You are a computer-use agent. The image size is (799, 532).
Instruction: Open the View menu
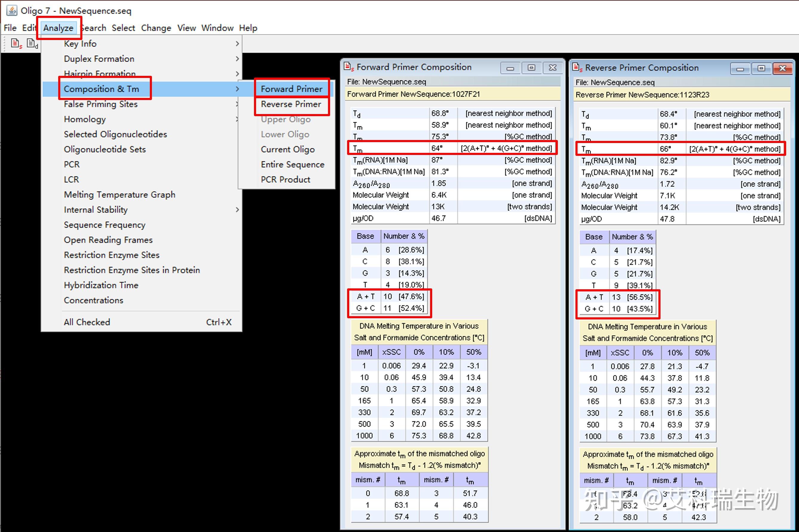click(187, 28)
